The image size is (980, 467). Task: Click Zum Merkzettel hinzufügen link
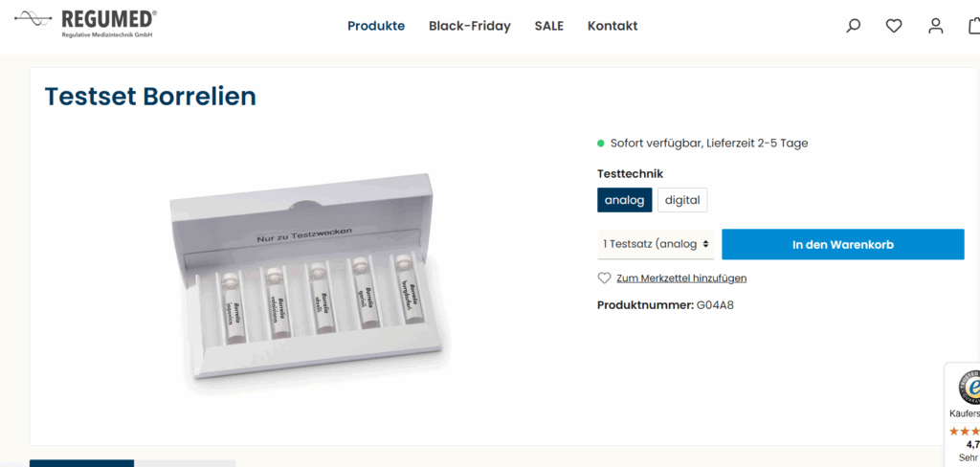pos(681,278)
